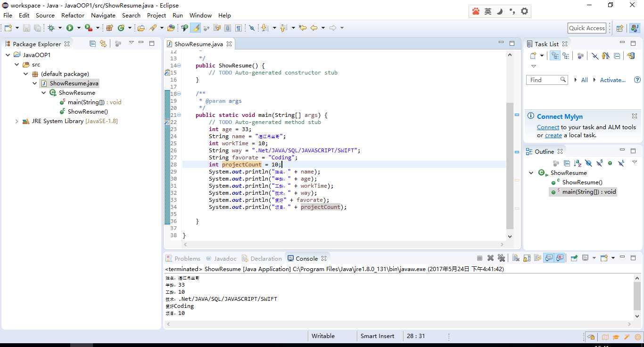Toggle Hide Fields in Outline toolbar

click(x=588, y=163)
